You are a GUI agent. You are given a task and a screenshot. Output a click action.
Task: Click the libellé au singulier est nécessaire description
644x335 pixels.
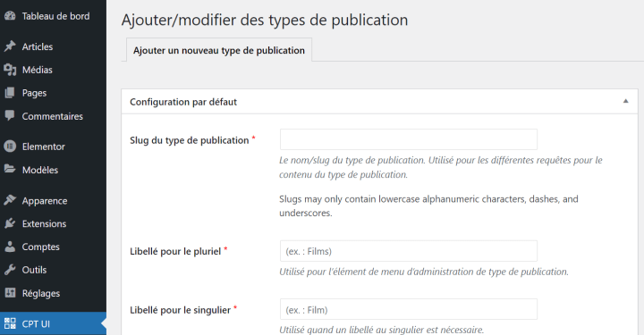coord(382,330)
